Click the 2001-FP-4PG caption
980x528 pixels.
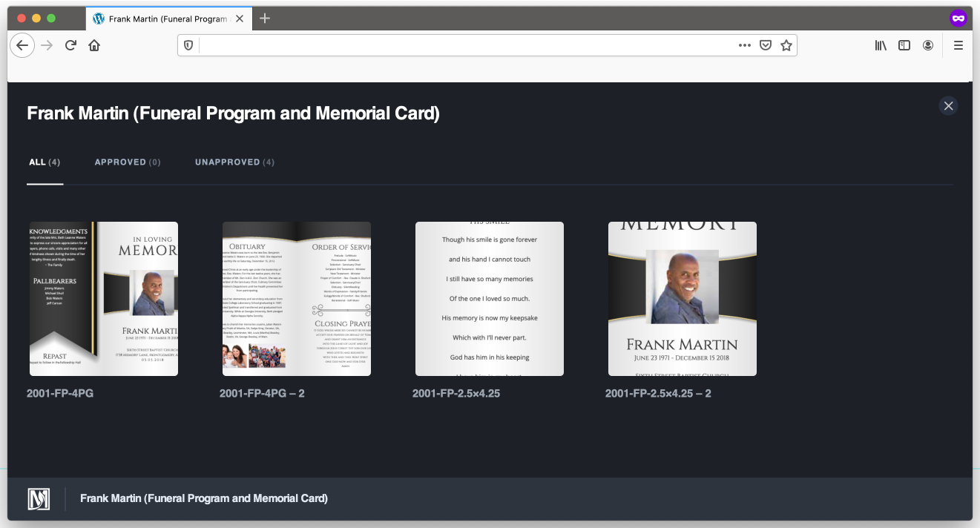pyautogui.click(x=60, y=393)
